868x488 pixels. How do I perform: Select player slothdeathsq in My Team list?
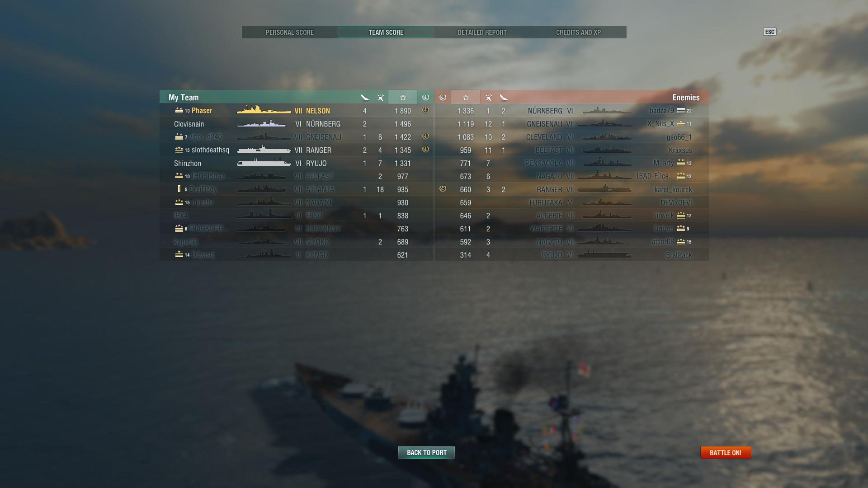(x=297, y=150)
